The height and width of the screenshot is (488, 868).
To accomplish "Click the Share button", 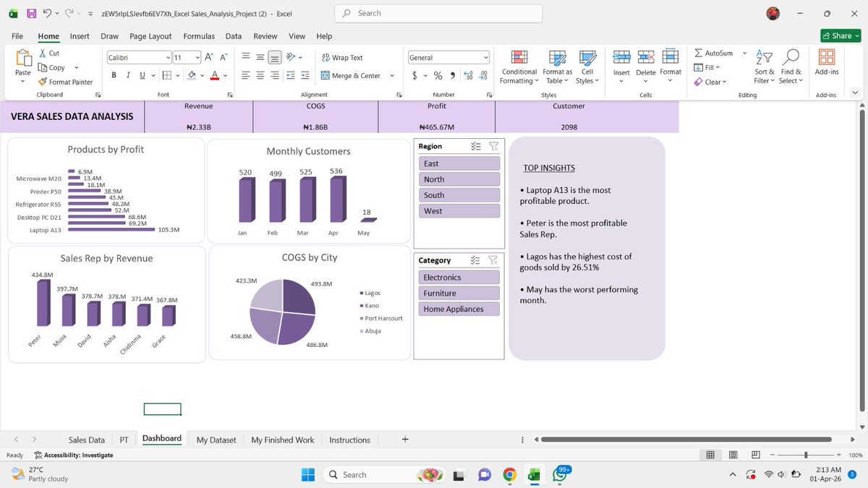I will pos(841,35).
